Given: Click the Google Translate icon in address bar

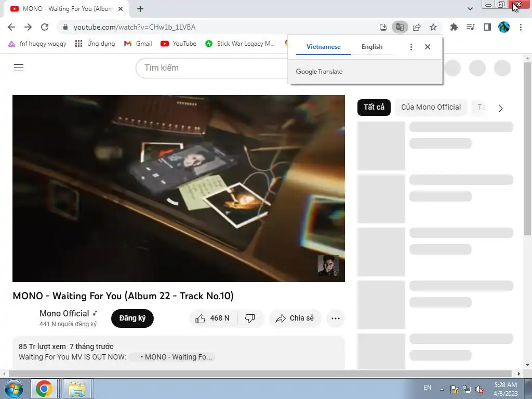Looking at the screenshot, I should pos(400,27).
